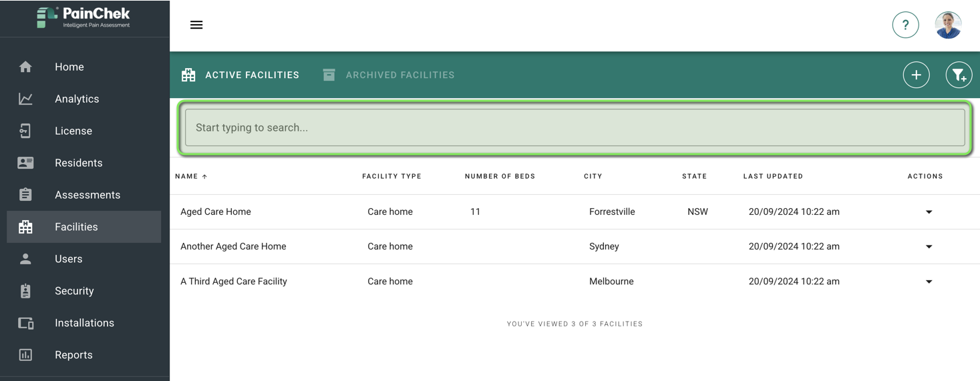Switch to Archived Facilities tab
980x381 pixels.
pyautogui.click(x=389, y=75)
